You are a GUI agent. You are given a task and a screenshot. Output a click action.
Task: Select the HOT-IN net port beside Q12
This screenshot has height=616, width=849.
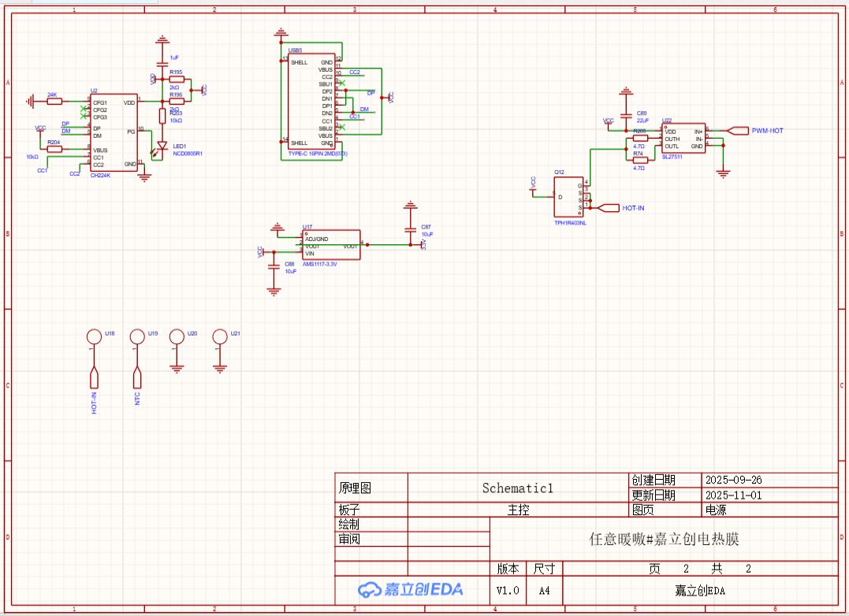[x=608, y=208]
